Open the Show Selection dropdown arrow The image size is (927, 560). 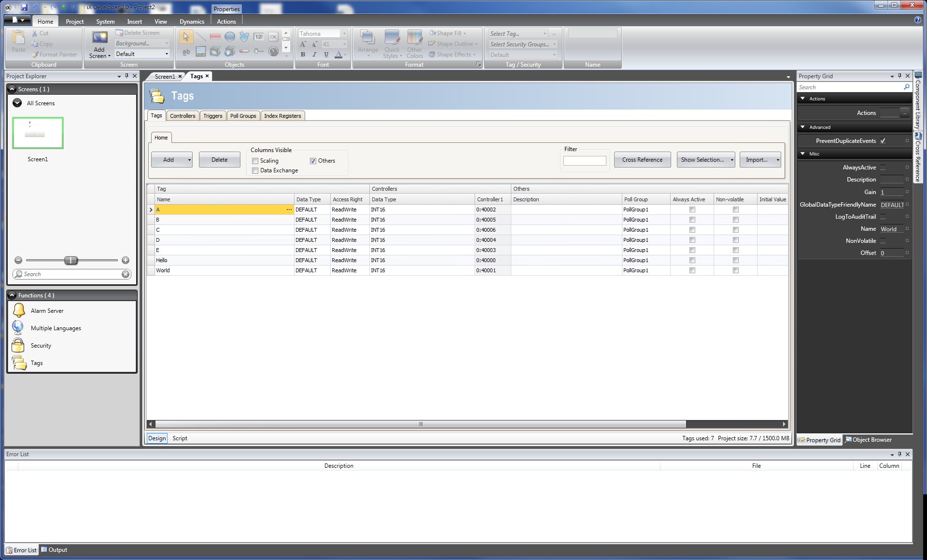pyautogui.click(x=732, y=160)
